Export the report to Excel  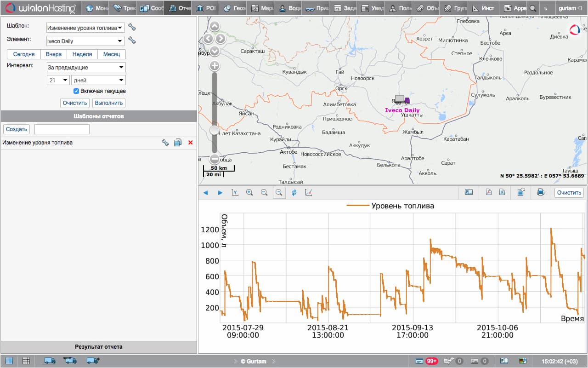pos(502,192)
